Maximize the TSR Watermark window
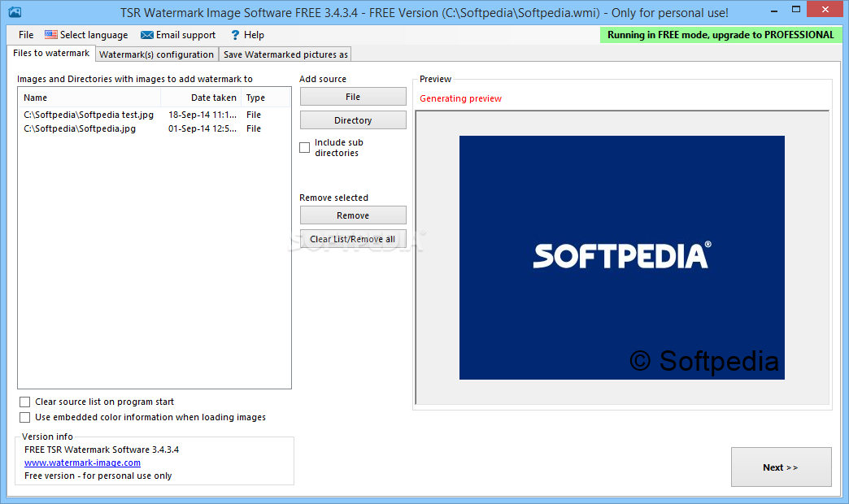Viewport: 849px width, 504px height. [x=795, y=10]
